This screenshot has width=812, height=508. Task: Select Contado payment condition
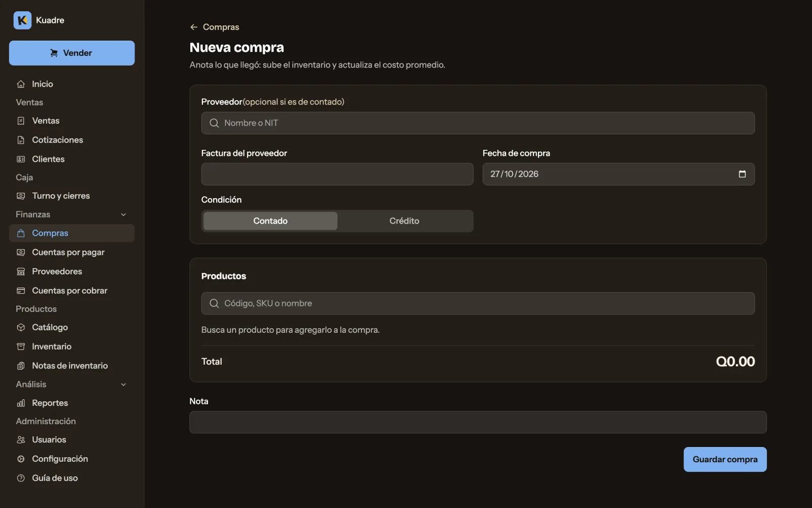tap(270, 221)
